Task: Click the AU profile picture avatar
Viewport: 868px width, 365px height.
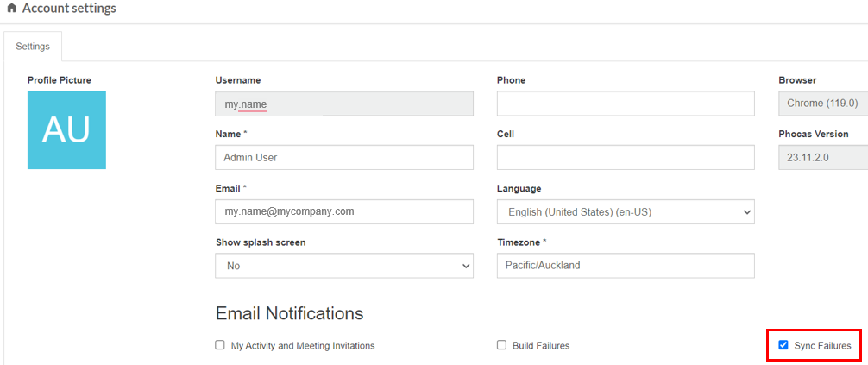Action: (x=66, y=129)
